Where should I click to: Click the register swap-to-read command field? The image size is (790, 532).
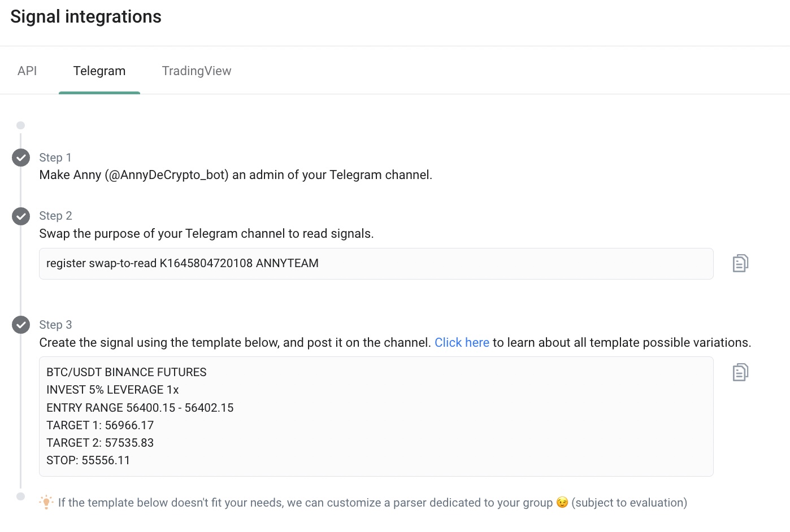[376, 264]
